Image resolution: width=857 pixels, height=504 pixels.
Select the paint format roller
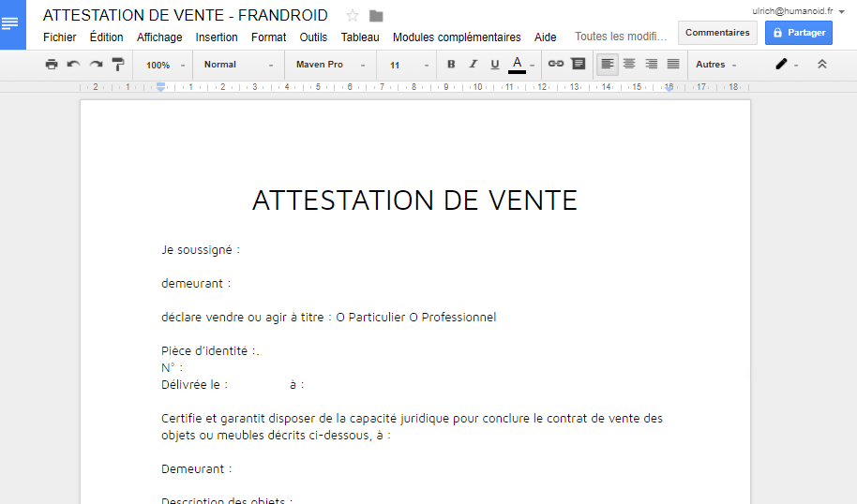(x=118, y=65)
